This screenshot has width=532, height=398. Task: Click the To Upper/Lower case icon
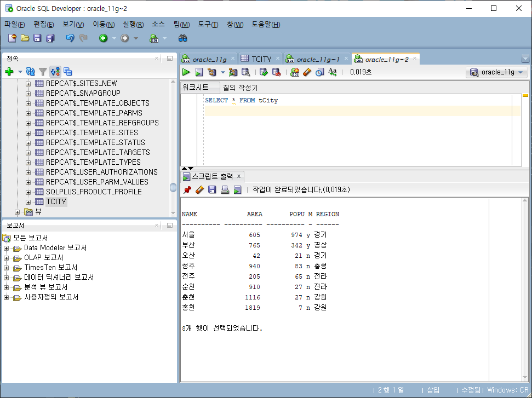[x=333, y=72]
